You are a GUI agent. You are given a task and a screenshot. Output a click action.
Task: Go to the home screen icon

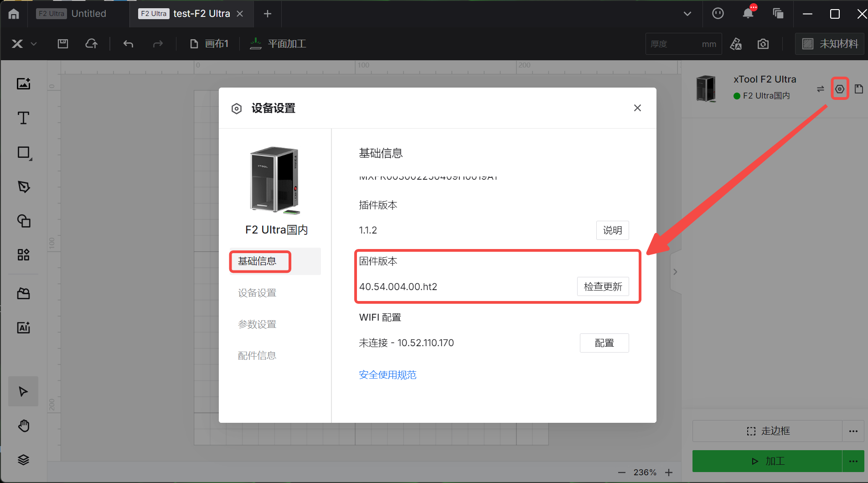14,14
